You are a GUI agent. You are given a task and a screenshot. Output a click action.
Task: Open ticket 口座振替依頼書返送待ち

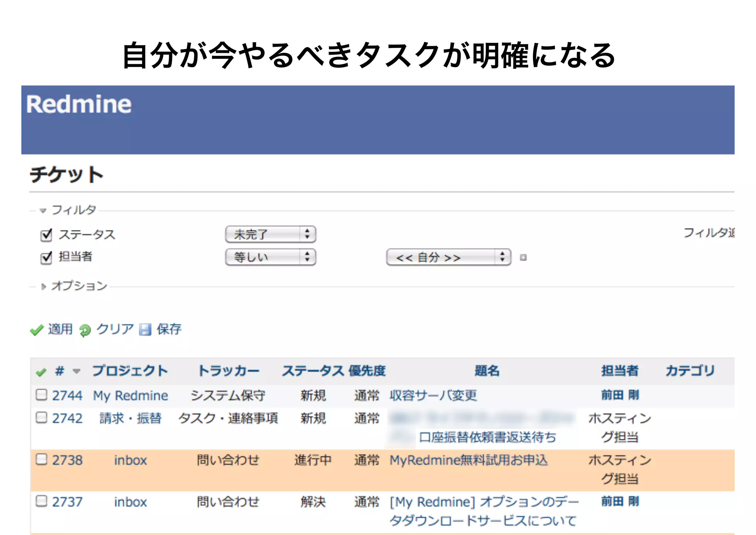[487, 437]
